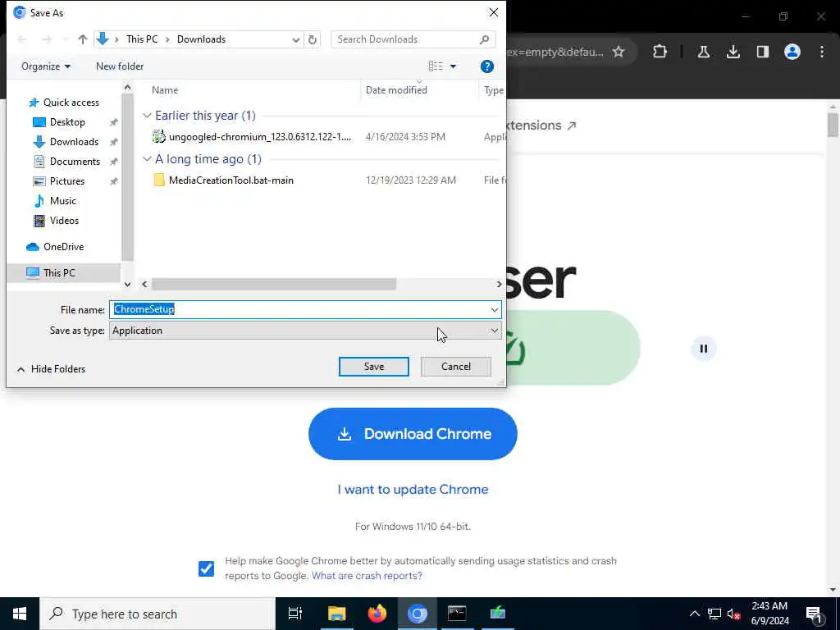
Task: Open Pictures in navigation pane
Action: point(59,181)
